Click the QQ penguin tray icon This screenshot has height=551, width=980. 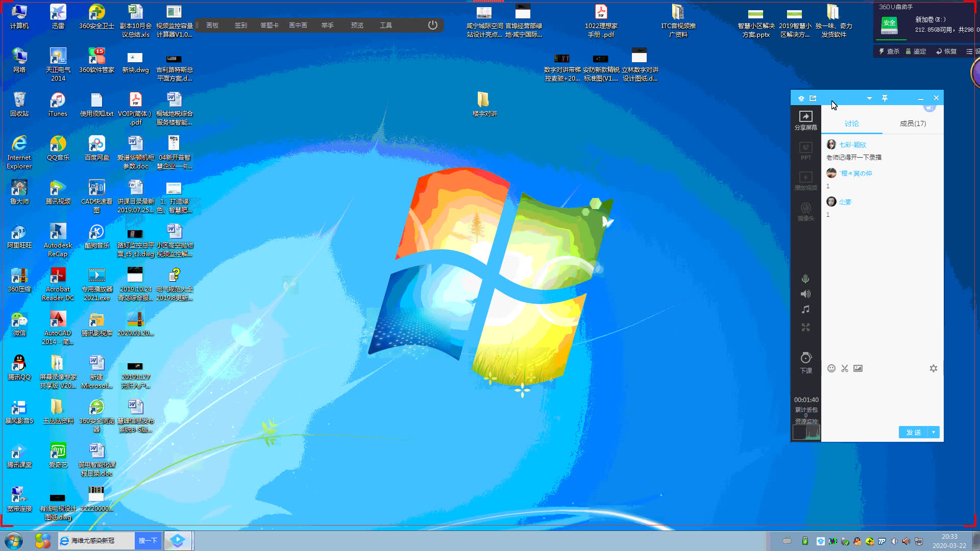[x=857, y=541]
